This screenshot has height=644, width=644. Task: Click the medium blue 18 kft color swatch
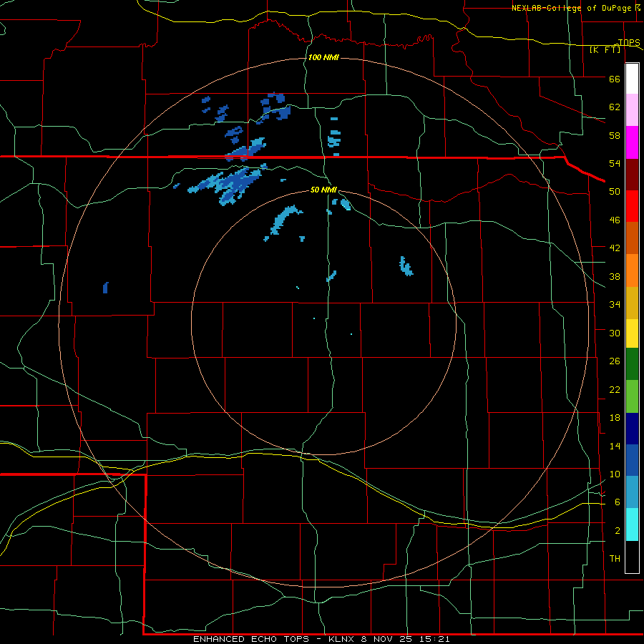632,460
